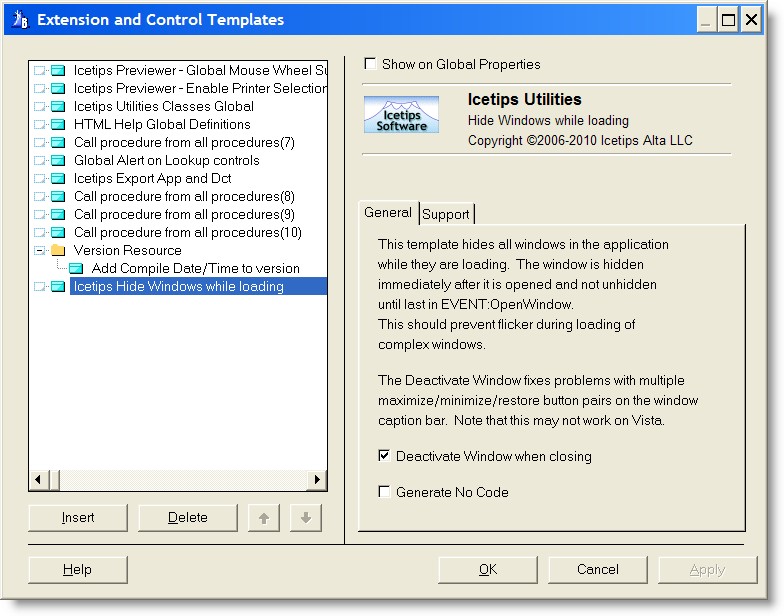Open the Support tab
The height and width of the screenshot is (616, 784).
pos(446,214)
